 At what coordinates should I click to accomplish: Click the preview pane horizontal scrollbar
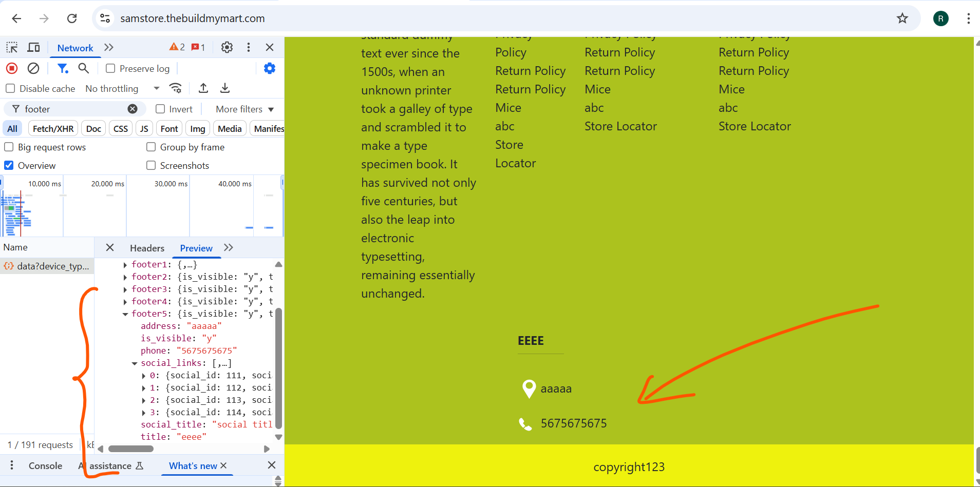click(x=131, y=449)
